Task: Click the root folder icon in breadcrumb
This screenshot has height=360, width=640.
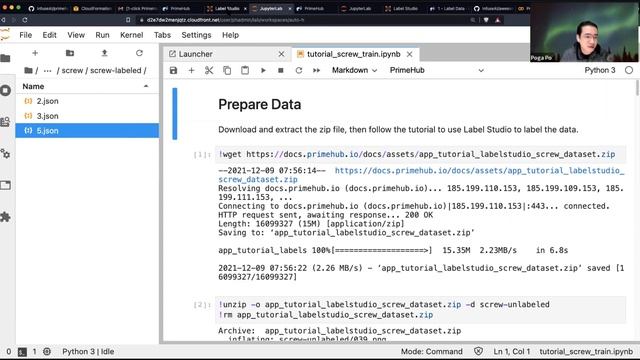Action: point(28,70)
